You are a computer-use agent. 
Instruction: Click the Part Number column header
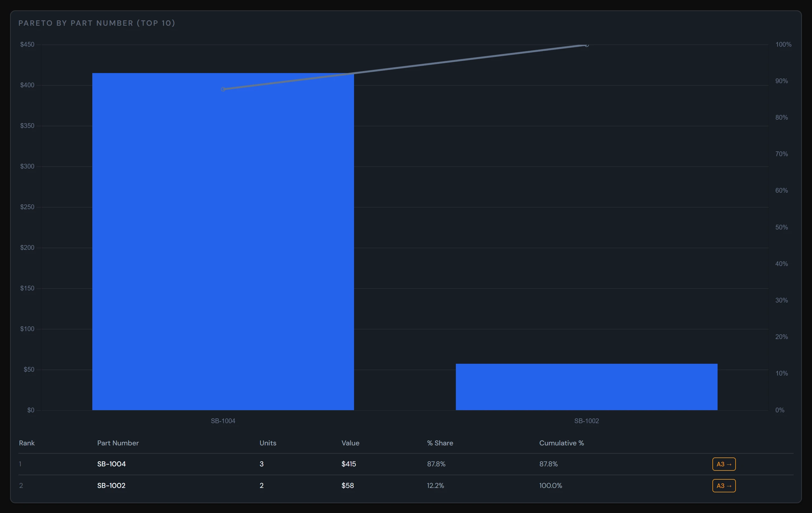point(118,443)
